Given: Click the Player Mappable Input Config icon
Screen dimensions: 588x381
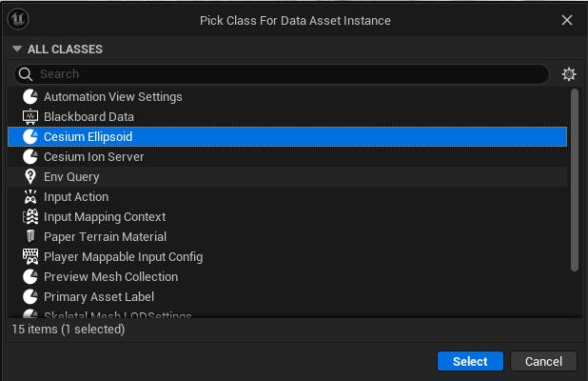Looking at the screenshot, I should click(x=30, y=257).
